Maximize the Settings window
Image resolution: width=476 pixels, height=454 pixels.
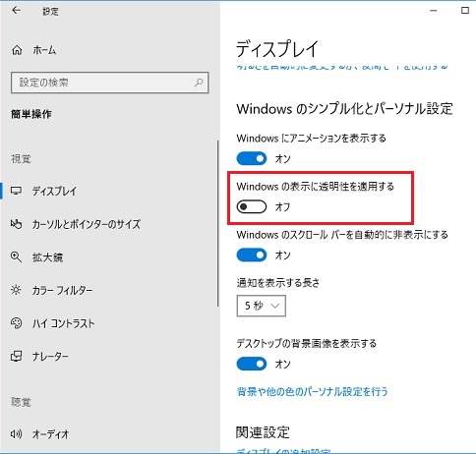465,11
